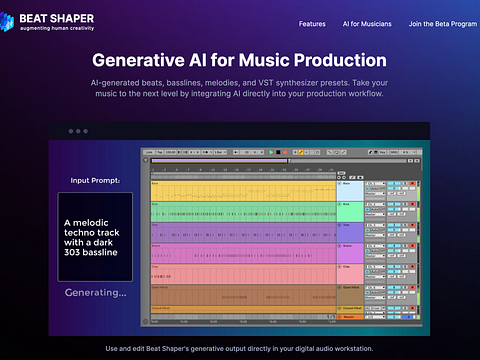Toggle the loop switch icon
Screen dimensions: 480x360
coord(336,152)
